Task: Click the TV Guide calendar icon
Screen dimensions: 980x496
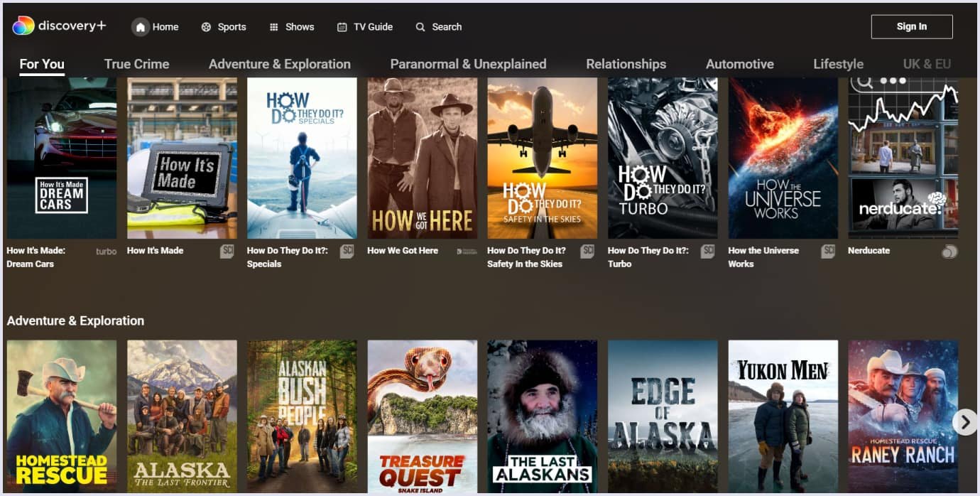Action: (342, 27)
